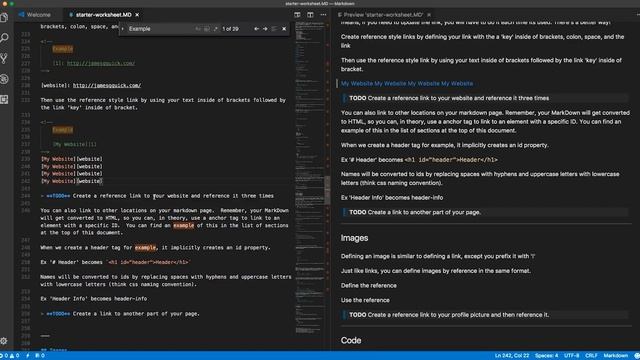
Task: Click the h1 id="header" code snippet in preview
Action: point(451,160)
